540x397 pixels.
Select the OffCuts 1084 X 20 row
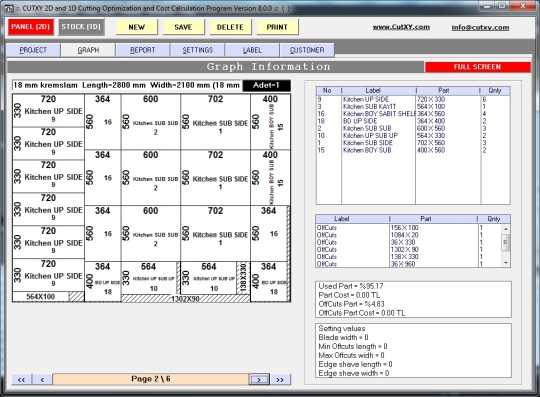[409, 235]
